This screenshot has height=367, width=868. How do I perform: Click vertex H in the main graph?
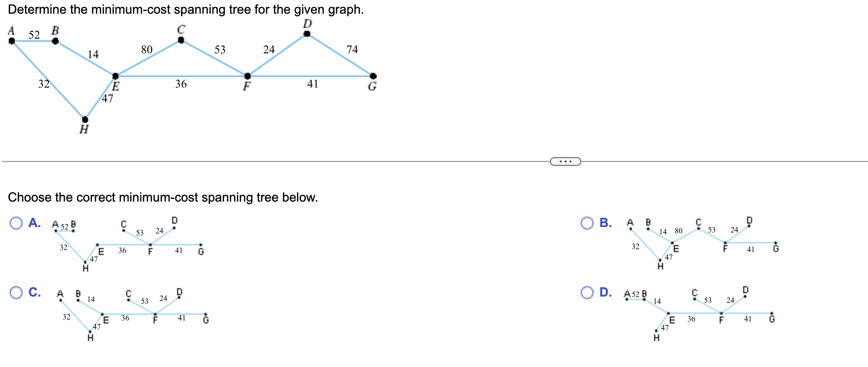86,118
